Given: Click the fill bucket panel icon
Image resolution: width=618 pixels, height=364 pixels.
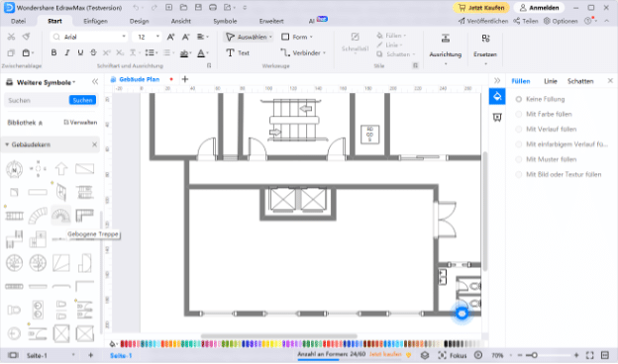Looking at the screenshot, I should pos(497,96).
